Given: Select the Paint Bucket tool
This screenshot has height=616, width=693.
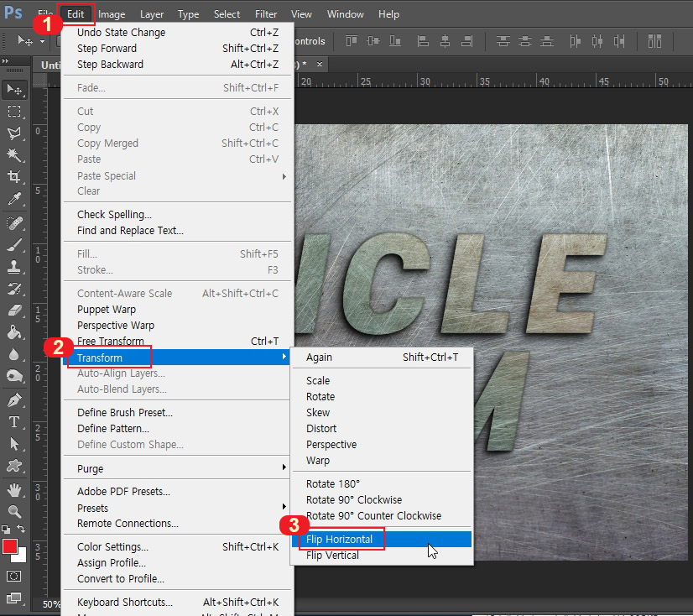Looking at the screenshot, I should (14, 332).
